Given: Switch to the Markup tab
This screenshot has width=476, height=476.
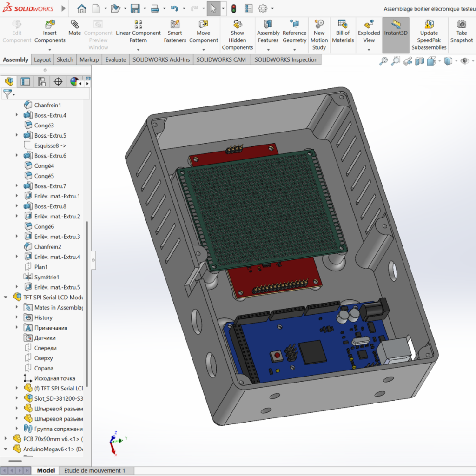Looking at the screenshot, I should pos(89,59).
